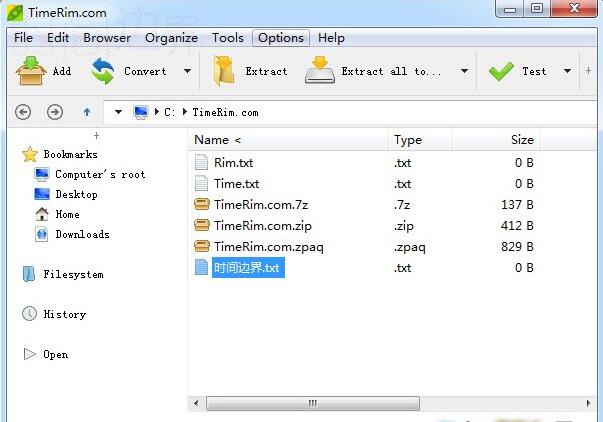Image resolution: width=603 pixels, height=422 pixels.
Task: Sort by the Name column header
Action: (287, 140)
